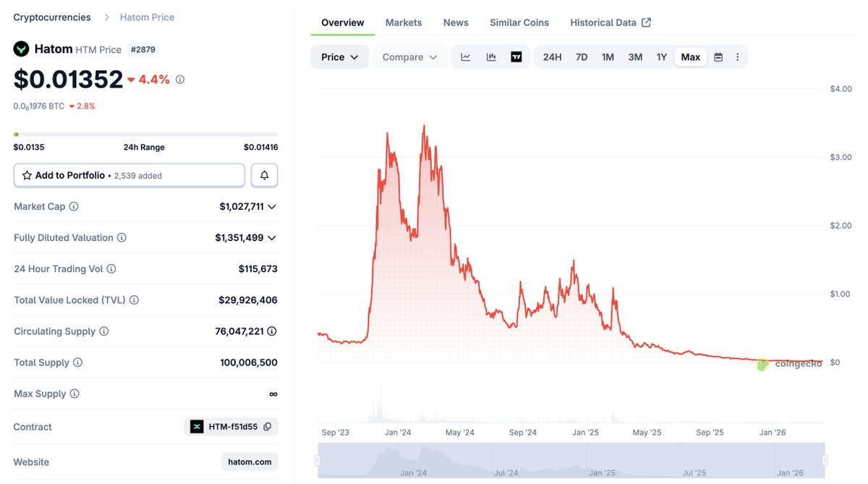Select the Max time range
The width and height of the screenshot is (868, 484).
[x=691, y=57]
